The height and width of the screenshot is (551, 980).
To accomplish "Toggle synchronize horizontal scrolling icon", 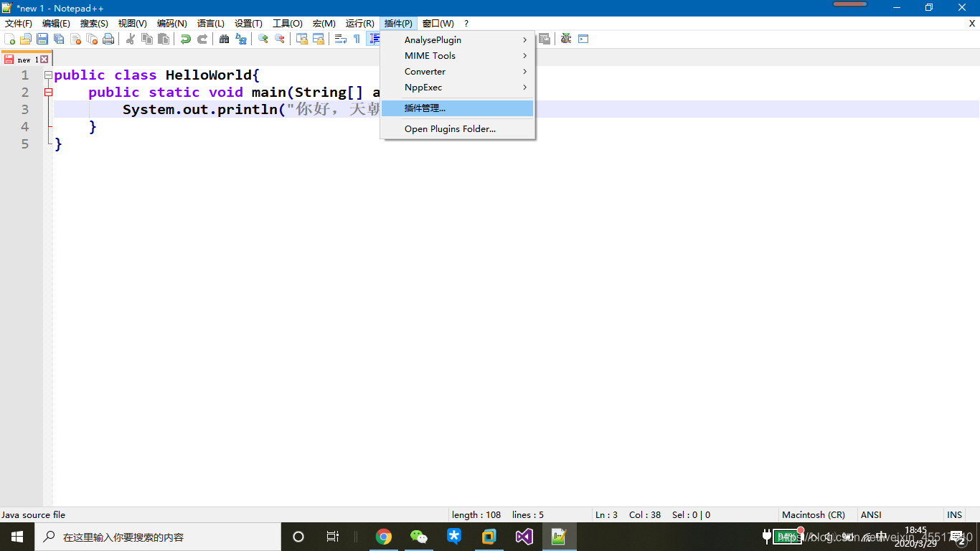I will (319, 39).
